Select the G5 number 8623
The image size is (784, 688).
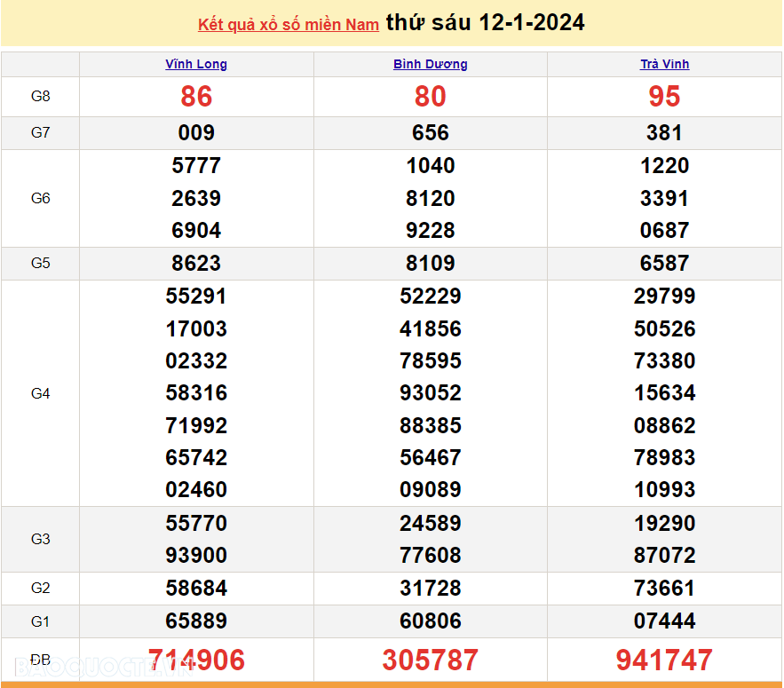[196, 264]
